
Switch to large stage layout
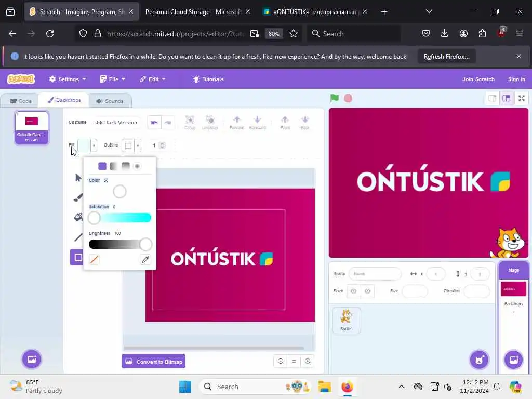pos(506,98)
